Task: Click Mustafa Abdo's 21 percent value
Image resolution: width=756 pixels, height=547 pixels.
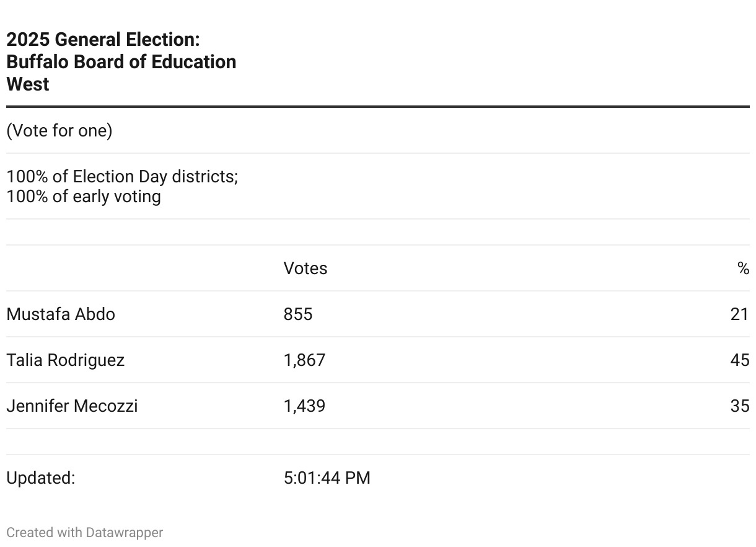Action: click(740, 314)
